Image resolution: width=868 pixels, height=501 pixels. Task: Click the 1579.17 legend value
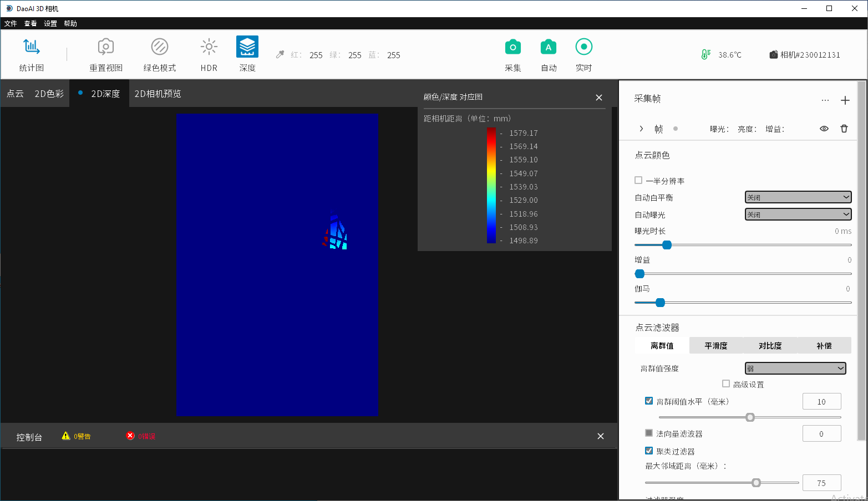pyautogui.click(x=524, y=133)
